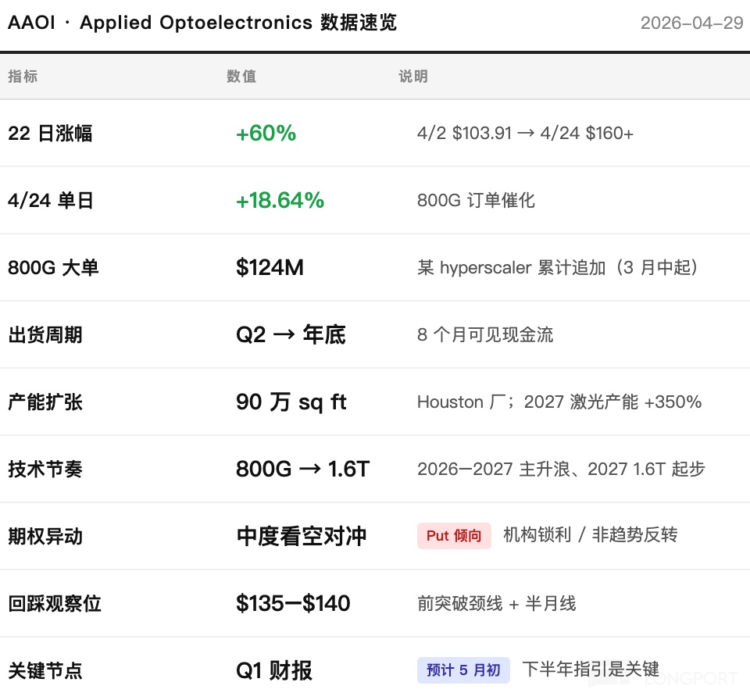Click the note 8 个月可见现金流
The image size is (750, 700).
pyautogui.click(x=485, y=334)
